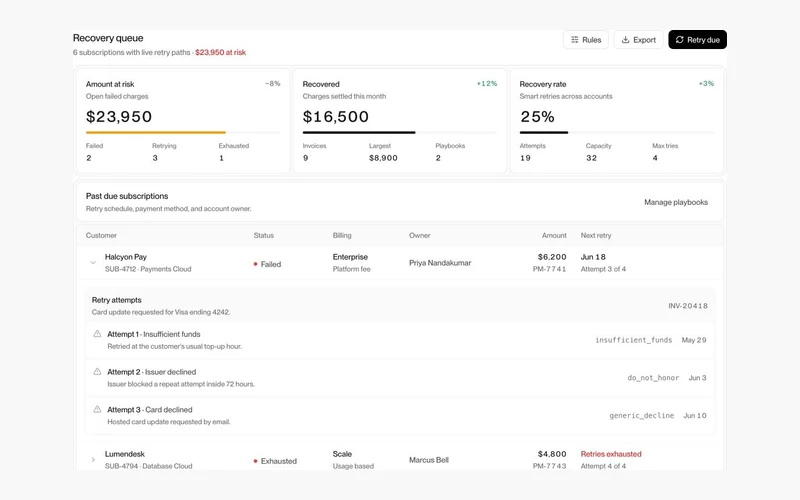Click the Past due subscriptions heading
800x500 pixels.
pos(127,196)
